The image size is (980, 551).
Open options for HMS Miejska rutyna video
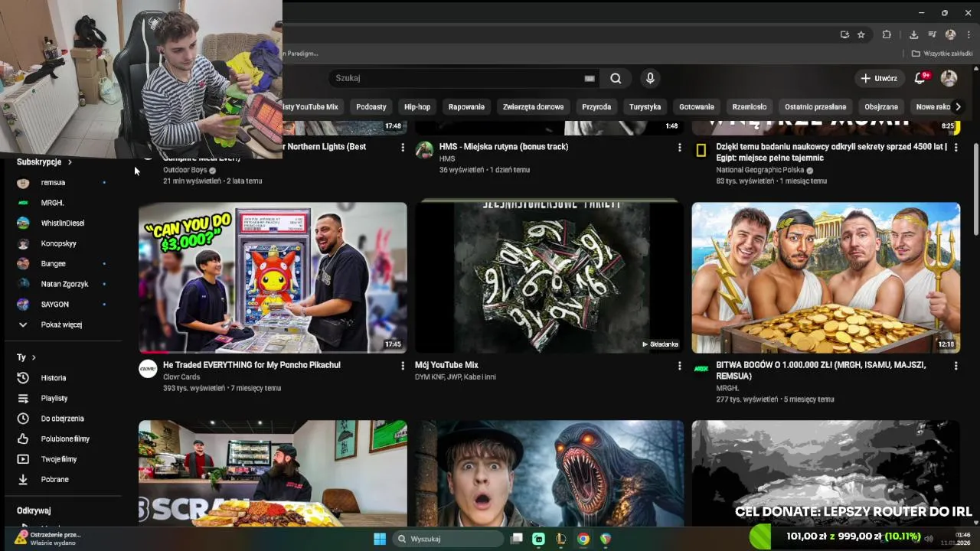(x=679, y=147)
